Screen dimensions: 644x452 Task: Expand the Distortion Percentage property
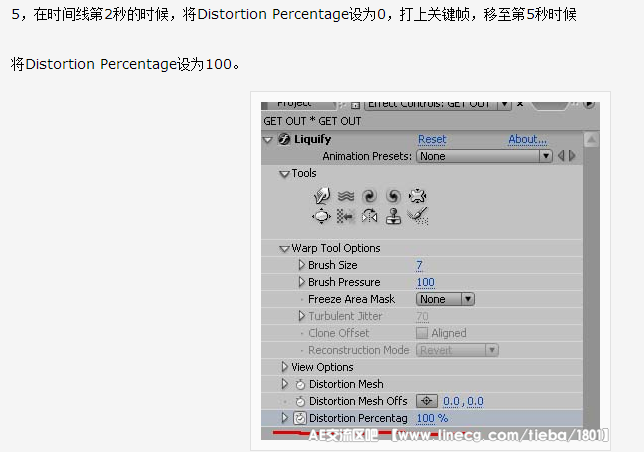(285, 418)
